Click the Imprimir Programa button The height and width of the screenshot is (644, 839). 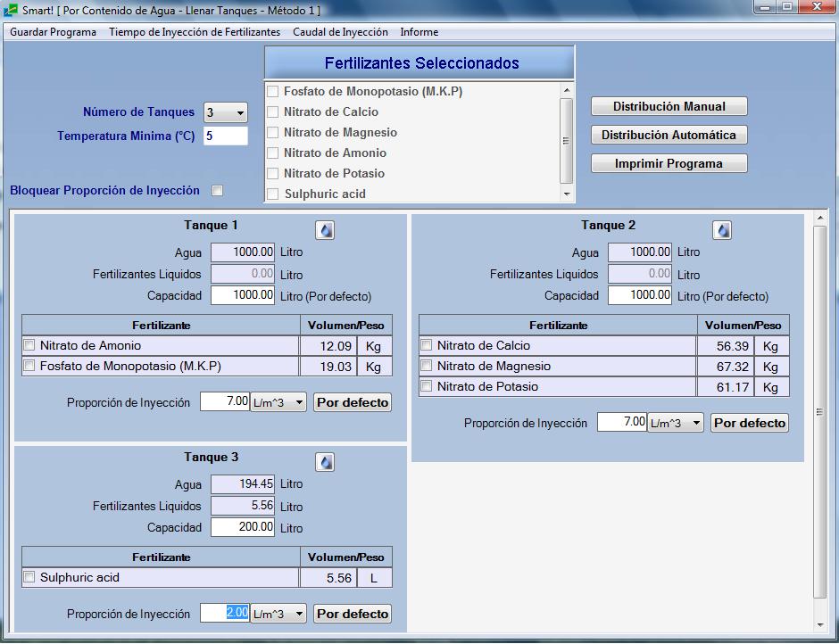click(x=669, y=163)
